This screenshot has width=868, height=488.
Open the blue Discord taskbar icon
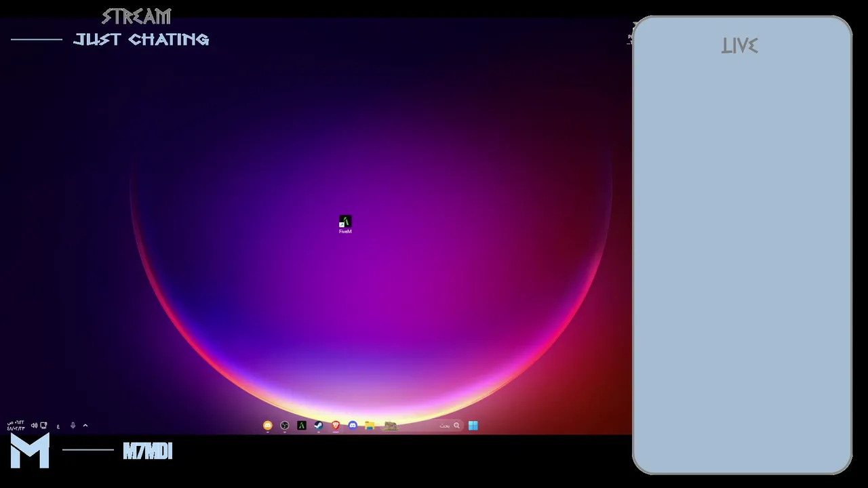pos(353,426)
